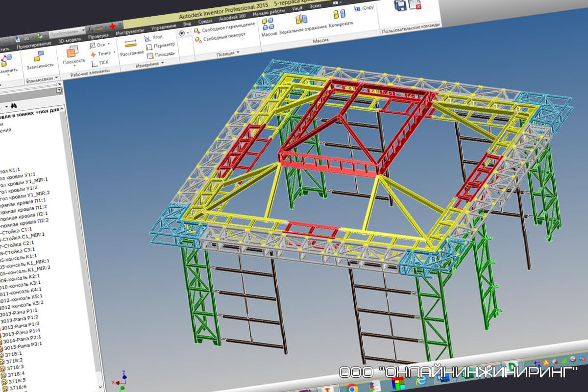The height and width of the screenshot is (392, 588).
Task: Expand the Измерение panel dropdown
Action: (163, 63)
